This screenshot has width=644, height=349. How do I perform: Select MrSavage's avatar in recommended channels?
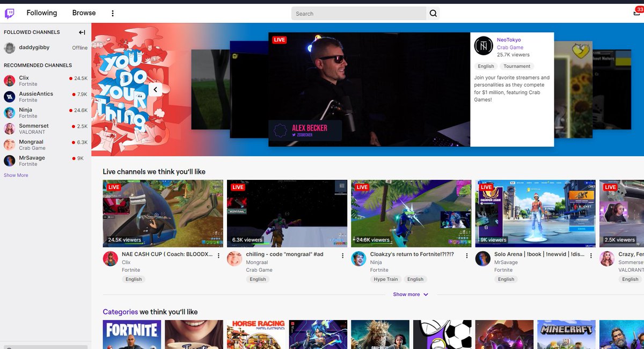click(x=10, y=161)
